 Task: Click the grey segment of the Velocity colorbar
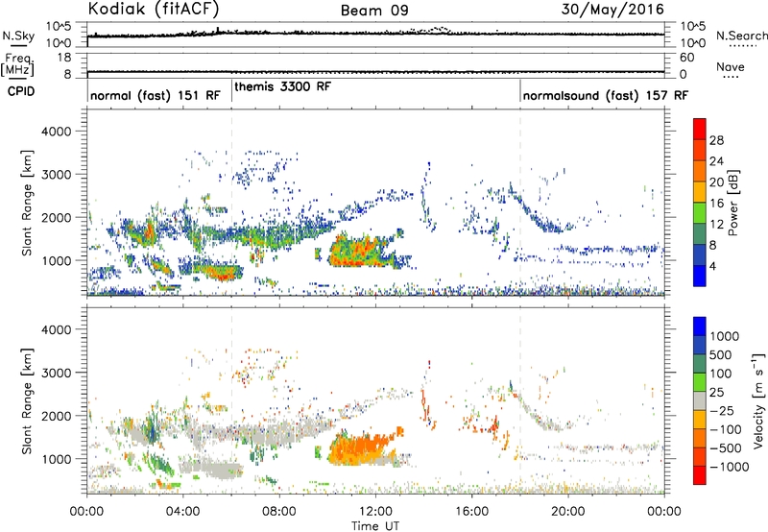(x=700, y=400)
